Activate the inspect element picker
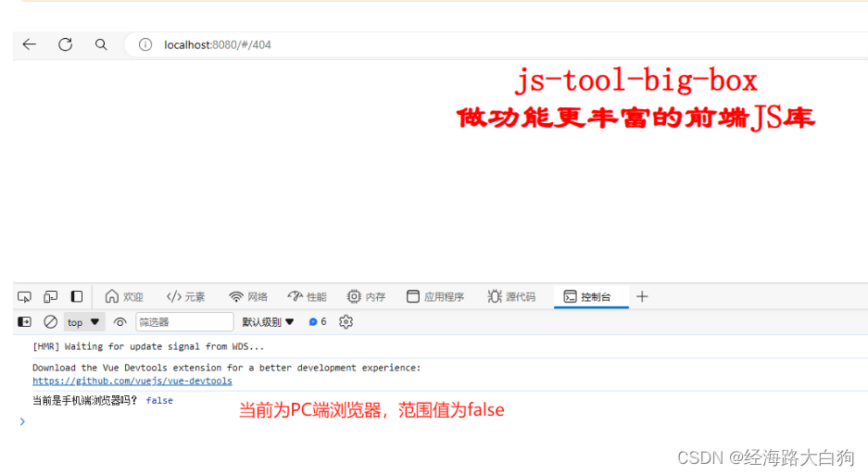This screenshot has height=475, width=868. pos(25,297)
